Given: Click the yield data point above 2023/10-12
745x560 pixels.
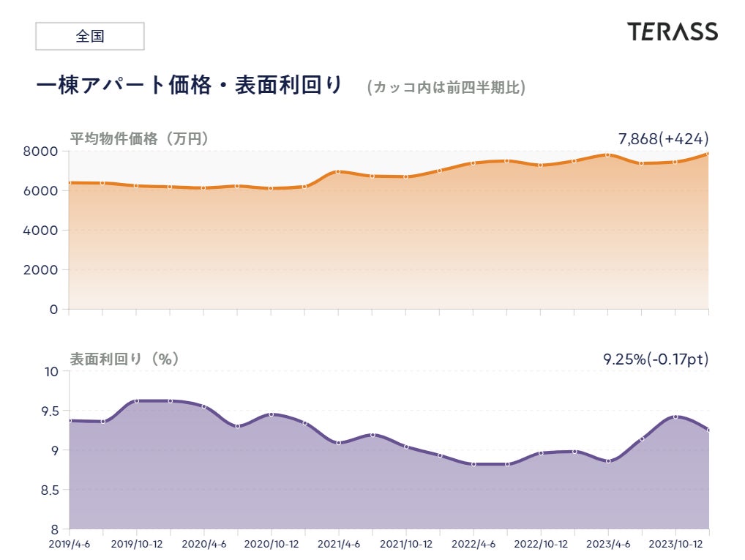Looking at the screenshot, I should coord(675,417).
